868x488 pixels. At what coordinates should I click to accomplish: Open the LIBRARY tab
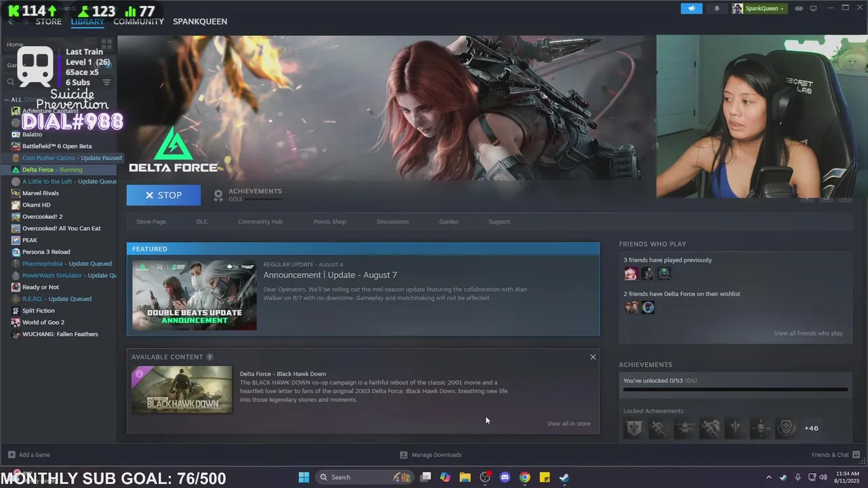[x=87, y=22]
